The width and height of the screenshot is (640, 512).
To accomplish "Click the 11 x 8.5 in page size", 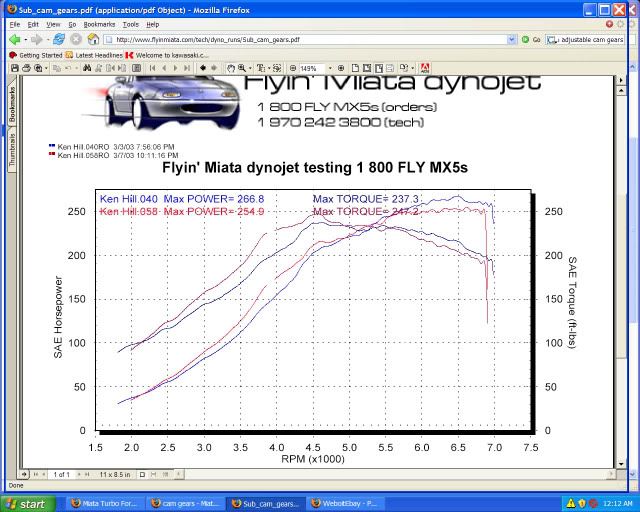I will [x=115, y=474].
